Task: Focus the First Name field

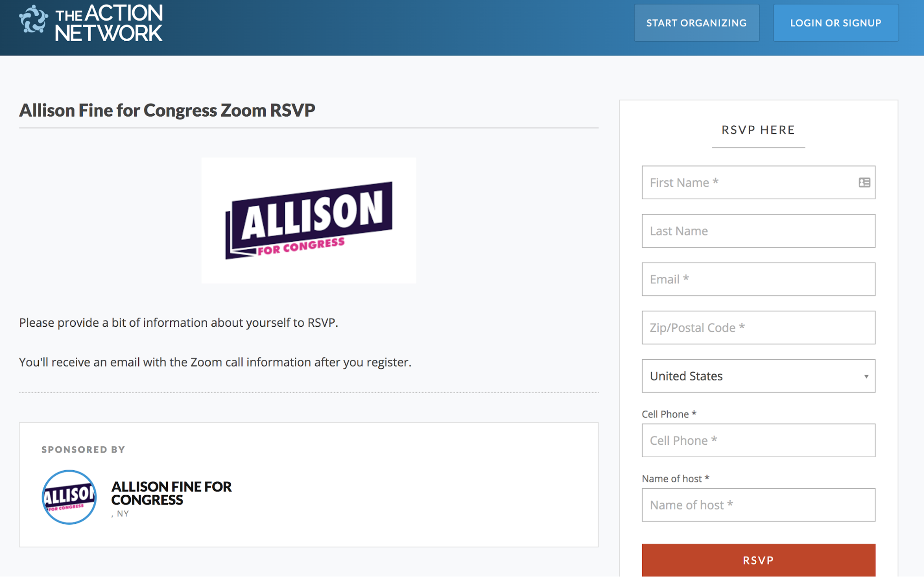Action: (x=759, y=183)
